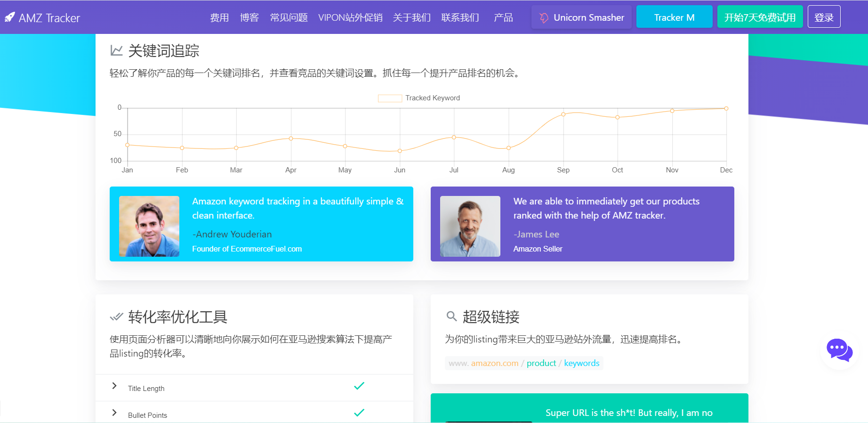Click 'product' in the sample URL
The image size is (868, 423).
click(x=541, y=363)
